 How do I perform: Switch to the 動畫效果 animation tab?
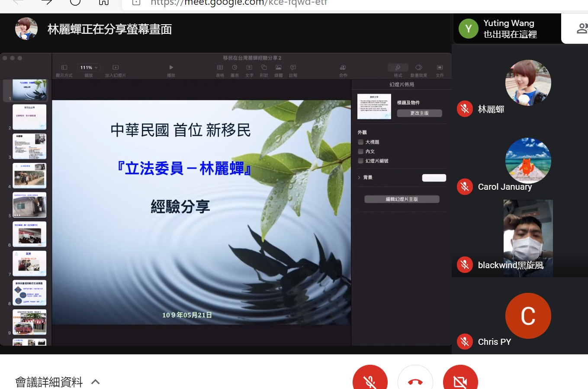coord(418,68)
